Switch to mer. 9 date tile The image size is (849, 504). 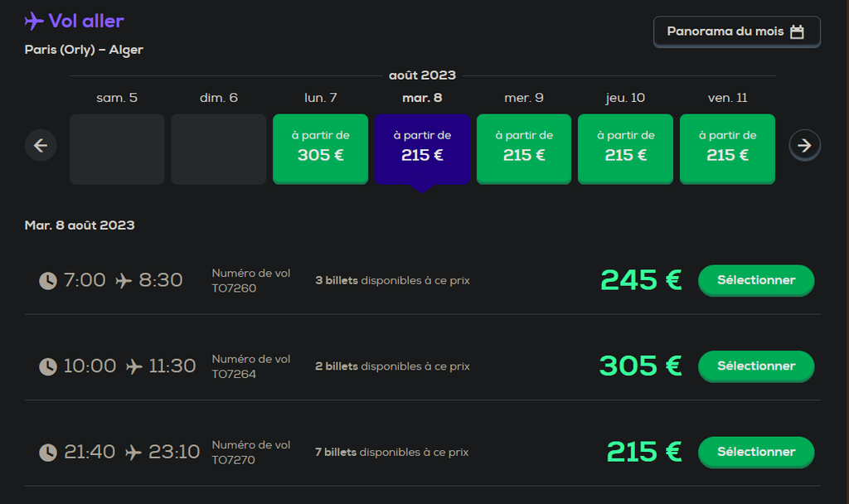point(524,148)
